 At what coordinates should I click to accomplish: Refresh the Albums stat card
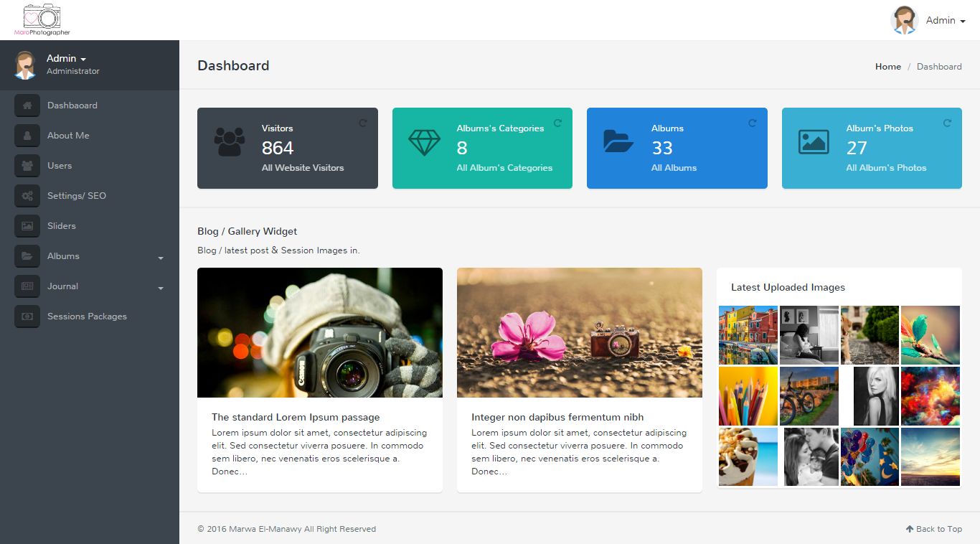point(753,123)
